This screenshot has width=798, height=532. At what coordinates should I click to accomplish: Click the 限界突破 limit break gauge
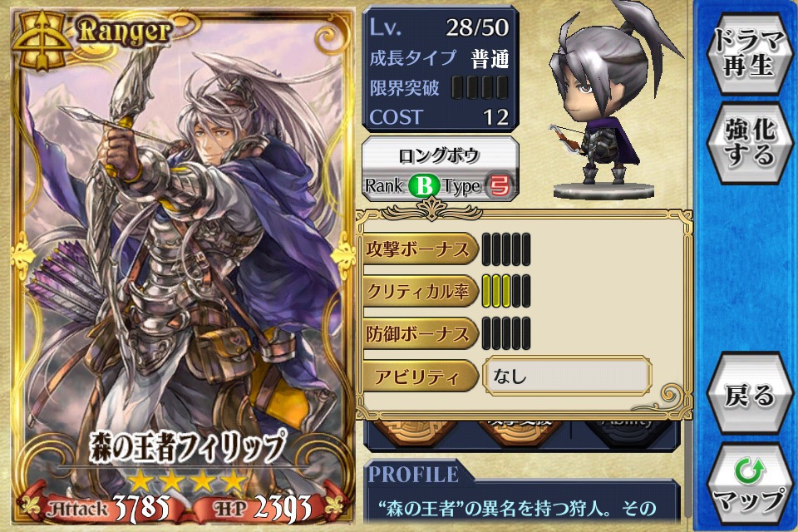[480, 87]
